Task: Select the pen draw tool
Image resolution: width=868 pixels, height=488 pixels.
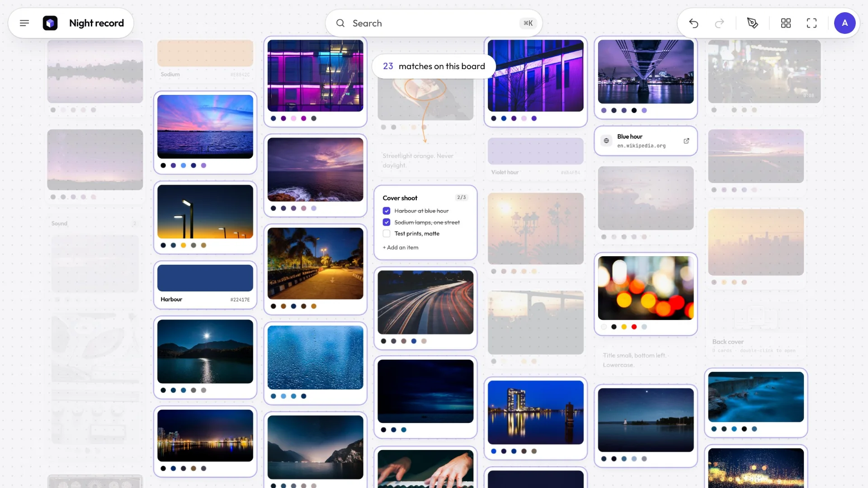Action: tap(753, 23)
